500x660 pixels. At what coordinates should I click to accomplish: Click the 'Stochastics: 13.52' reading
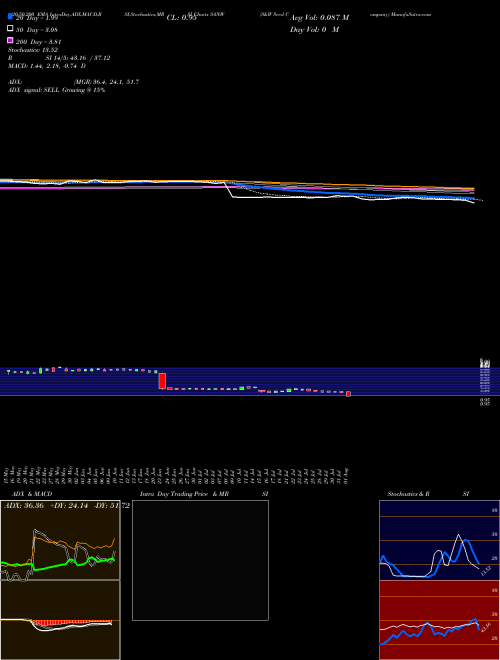coord(32,50)
